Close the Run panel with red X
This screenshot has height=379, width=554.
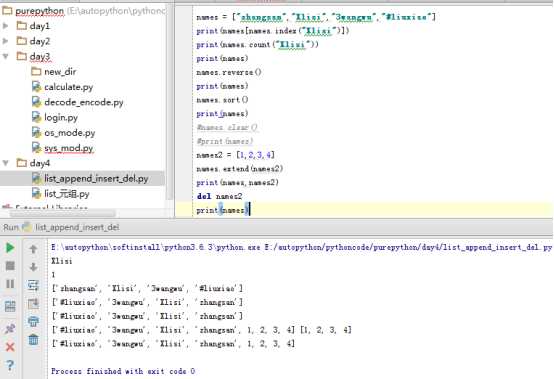[x=10, y=347]
